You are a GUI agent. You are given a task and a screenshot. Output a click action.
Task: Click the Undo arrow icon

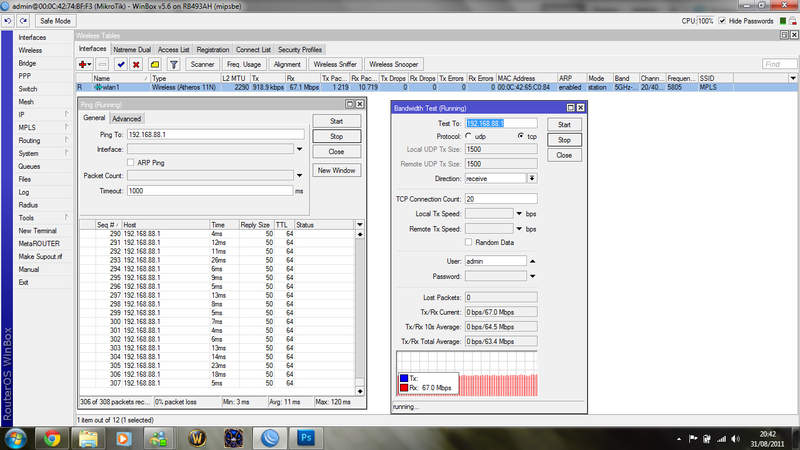(x=10, y=20)
